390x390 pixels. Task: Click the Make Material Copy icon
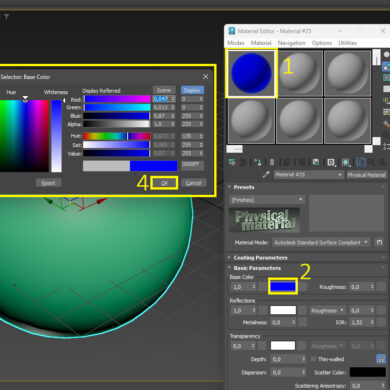(286, 162)
